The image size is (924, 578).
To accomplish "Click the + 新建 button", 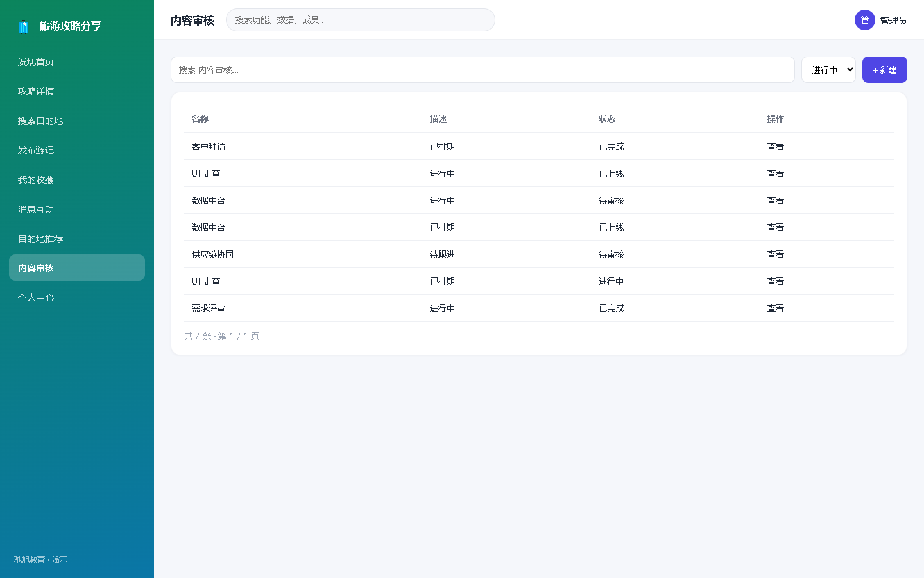I will [x=885, y=70].
